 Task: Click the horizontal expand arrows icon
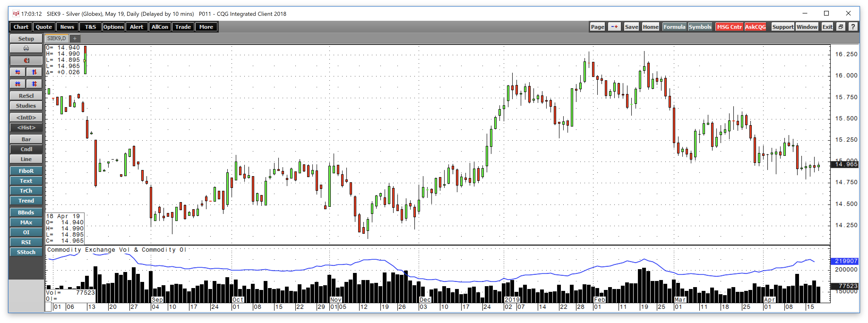(x=18, y=72)
